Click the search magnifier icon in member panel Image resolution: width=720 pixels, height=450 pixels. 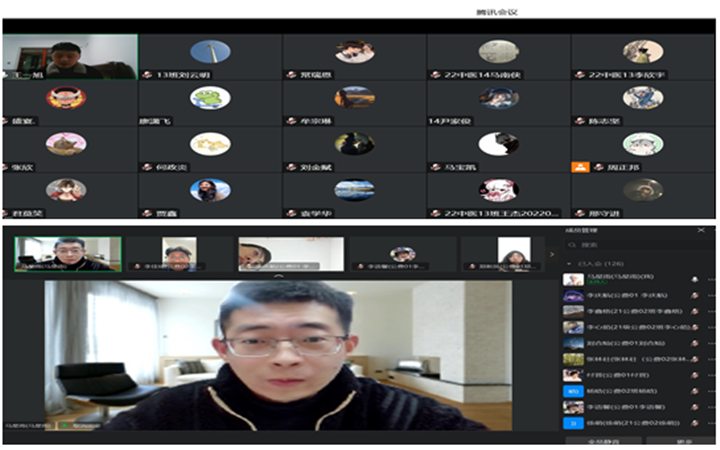tap(569, 245)
